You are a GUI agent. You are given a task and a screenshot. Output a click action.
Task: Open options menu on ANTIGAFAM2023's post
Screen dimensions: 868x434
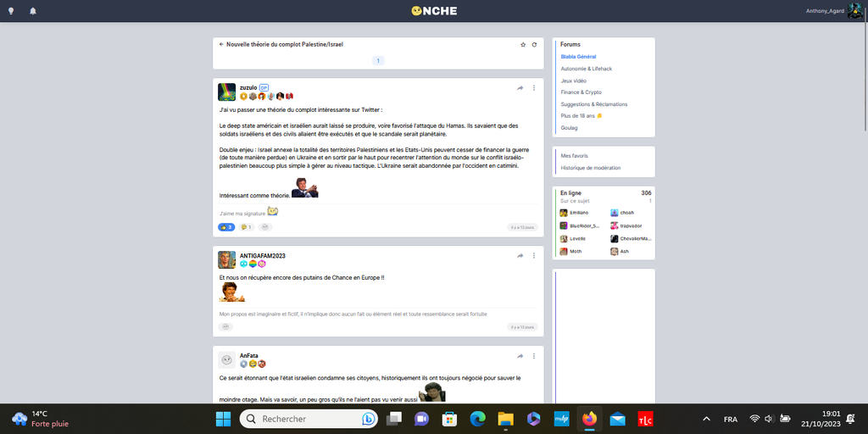coord(534,255)
